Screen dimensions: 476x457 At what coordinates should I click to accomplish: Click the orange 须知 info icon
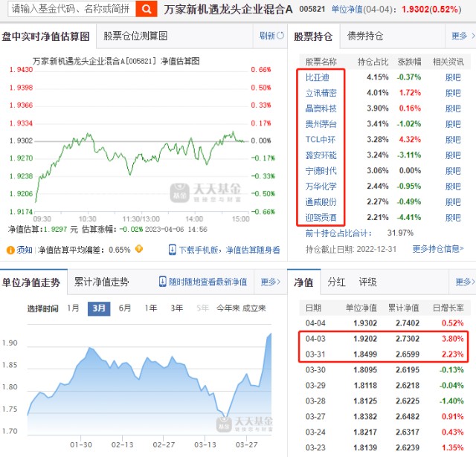coord(10,250)
